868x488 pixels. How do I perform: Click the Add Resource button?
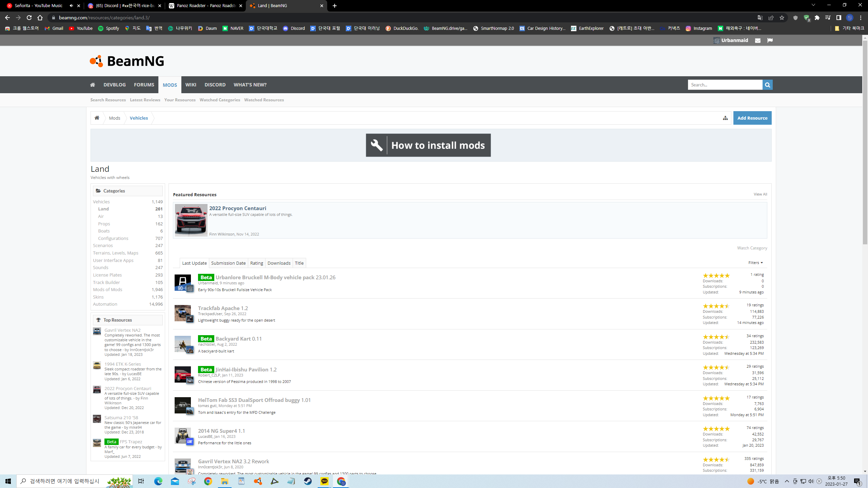click(752, 118)
